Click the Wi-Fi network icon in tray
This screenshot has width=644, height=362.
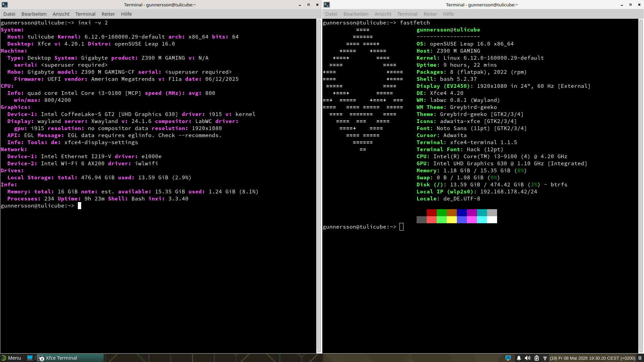[x=545, y=358]
